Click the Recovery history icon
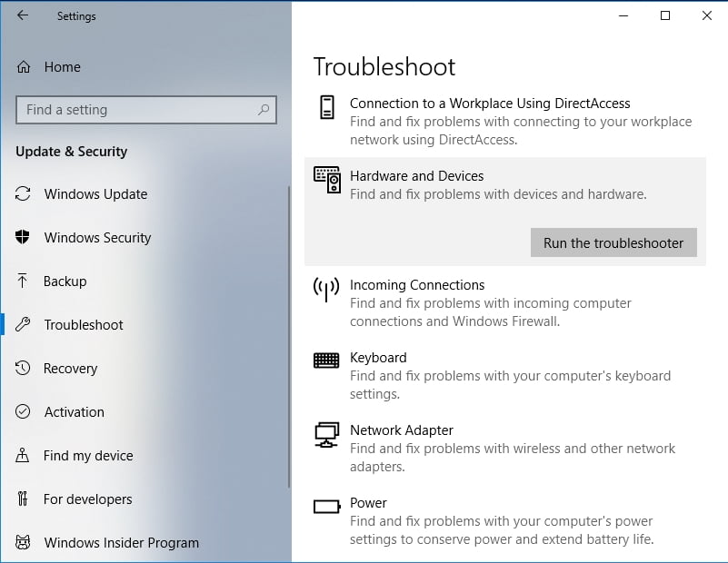This screenshot has height=563, width=728. 24,369
